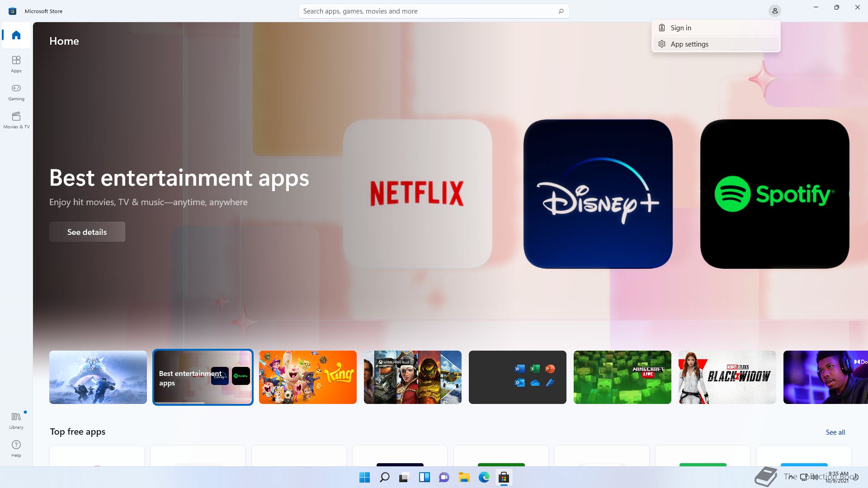This screenshot has height=488, width=868.
Task: Open Task View on the taskbar
Action: coord(404,478)
